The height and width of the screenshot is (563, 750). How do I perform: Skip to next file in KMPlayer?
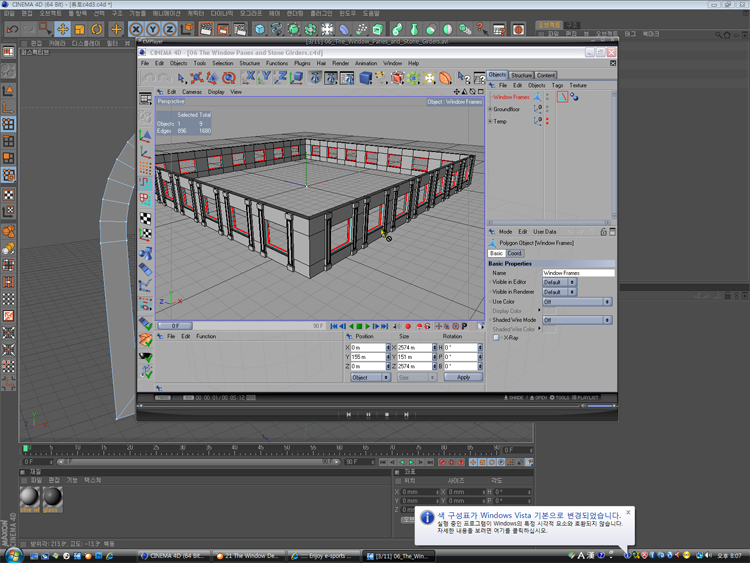tap(406, 415)
